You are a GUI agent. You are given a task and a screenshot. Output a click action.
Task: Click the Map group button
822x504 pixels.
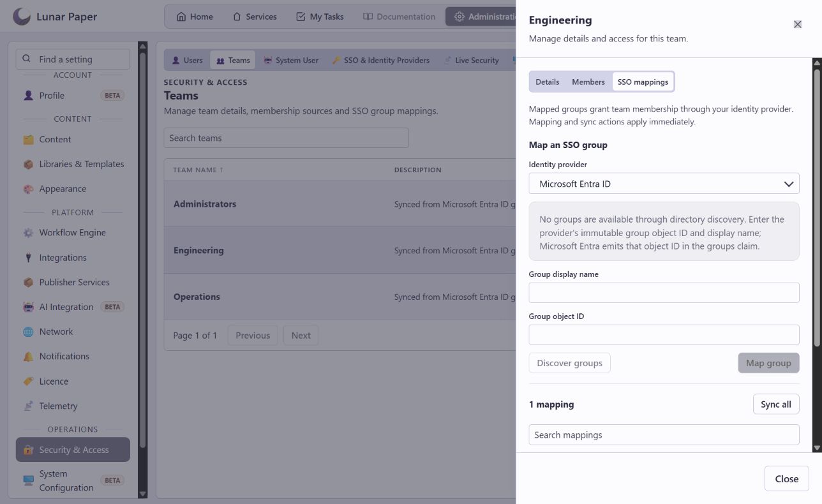point(768,363)
